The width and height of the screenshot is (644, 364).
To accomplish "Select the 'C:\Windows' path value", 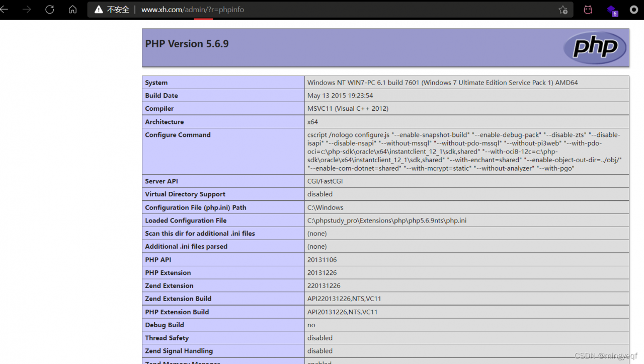I will (x=325, y=207).
